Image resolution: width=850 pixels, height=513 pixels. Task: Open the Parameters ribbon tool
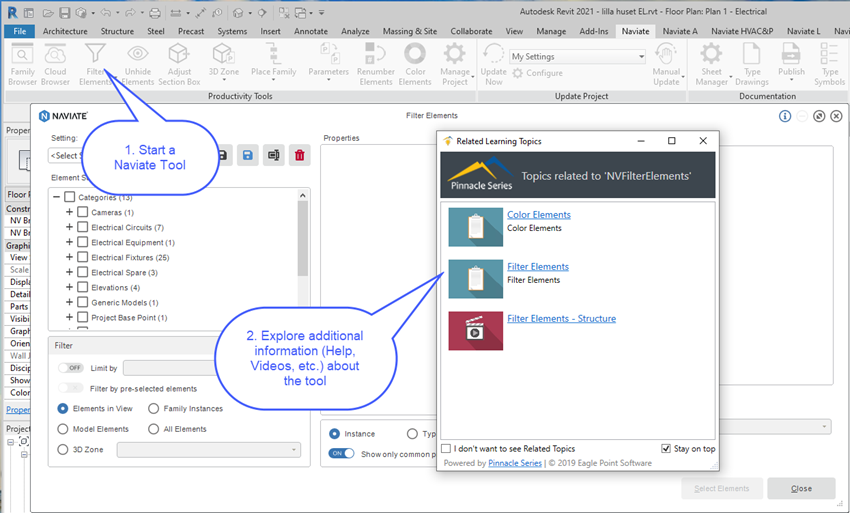point(329,62)
